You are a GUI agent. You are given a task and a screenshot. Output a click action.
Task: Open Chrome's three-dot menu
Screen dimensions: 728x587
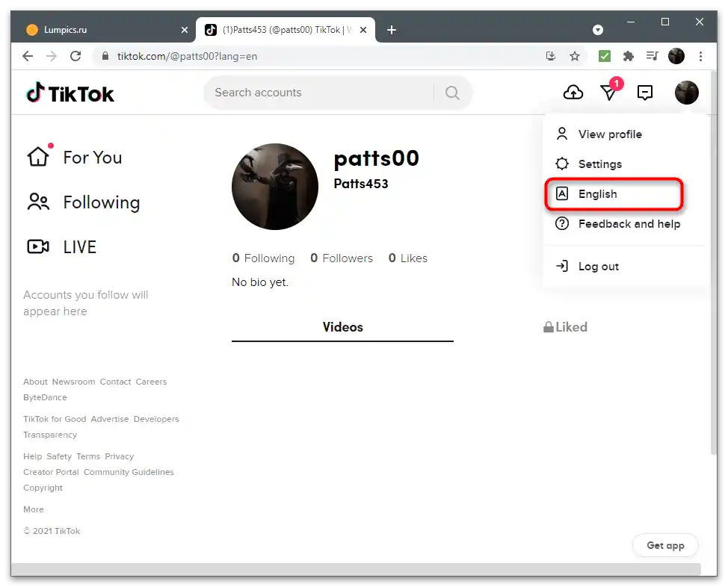click(700, 56)
